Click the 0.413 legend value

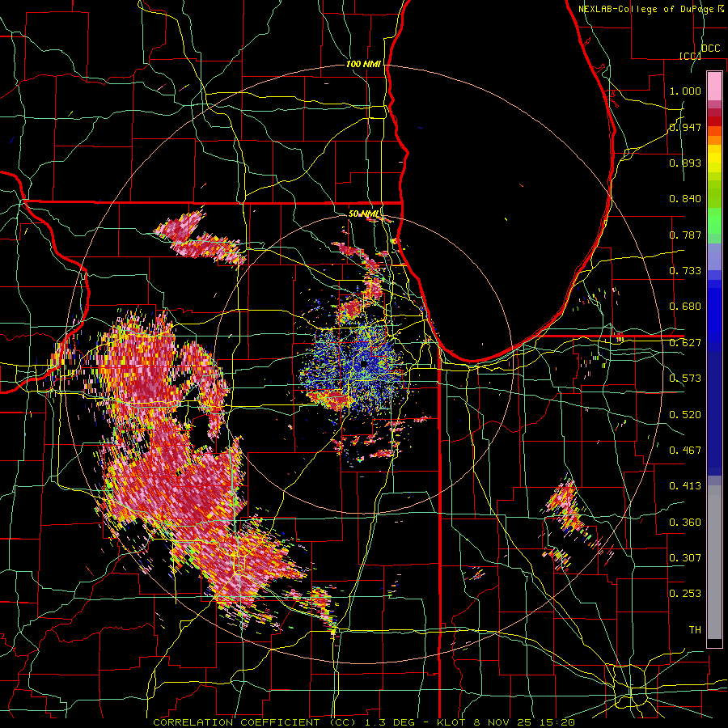pos(685,486)
